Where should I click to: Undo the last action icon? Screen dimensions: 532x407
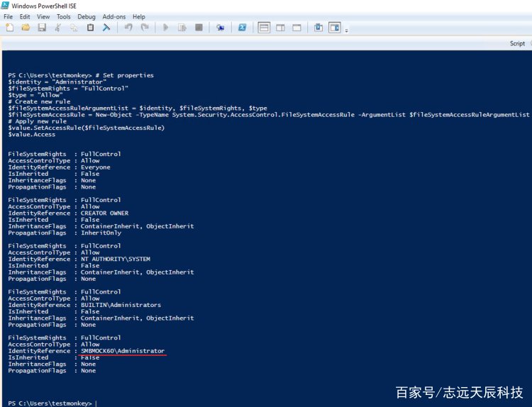tap(128, 28)
